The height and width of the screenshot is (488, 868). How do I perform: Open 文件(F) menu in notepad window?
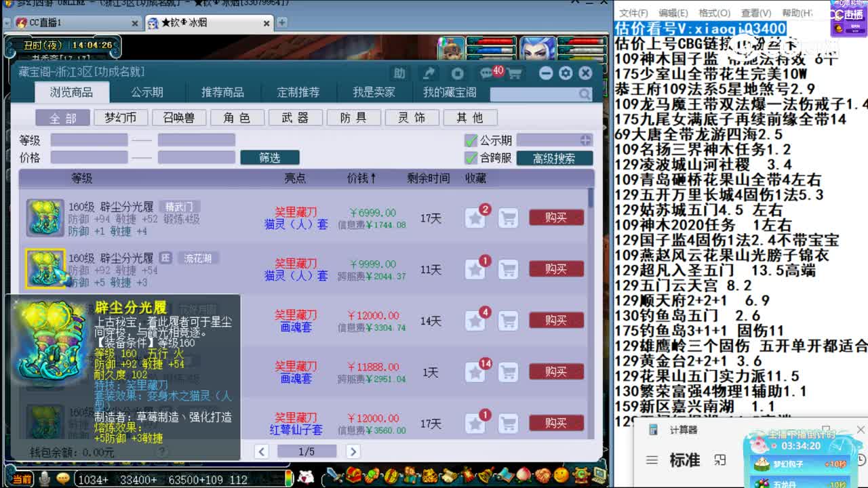[633, 13]
